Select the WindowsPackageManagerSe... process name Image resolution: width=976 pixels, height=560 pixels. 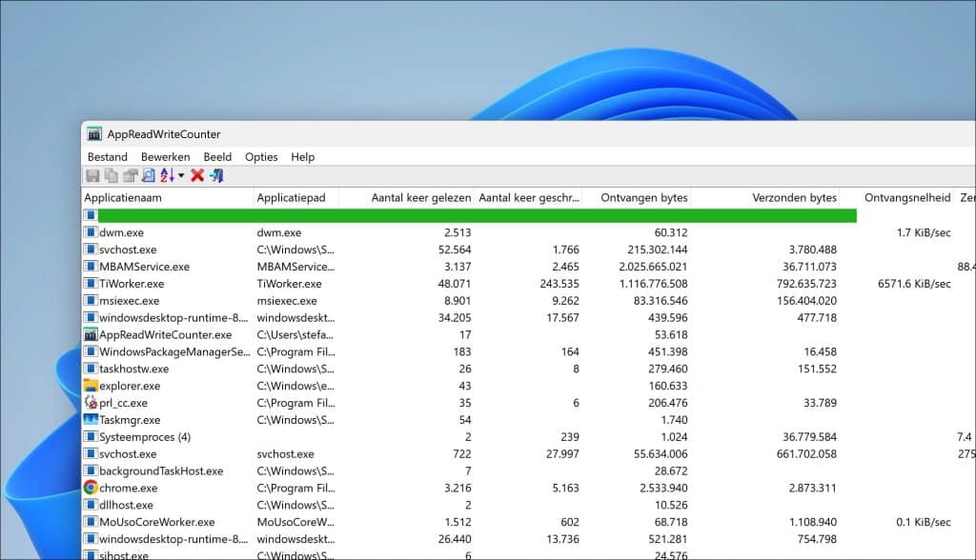174,351
